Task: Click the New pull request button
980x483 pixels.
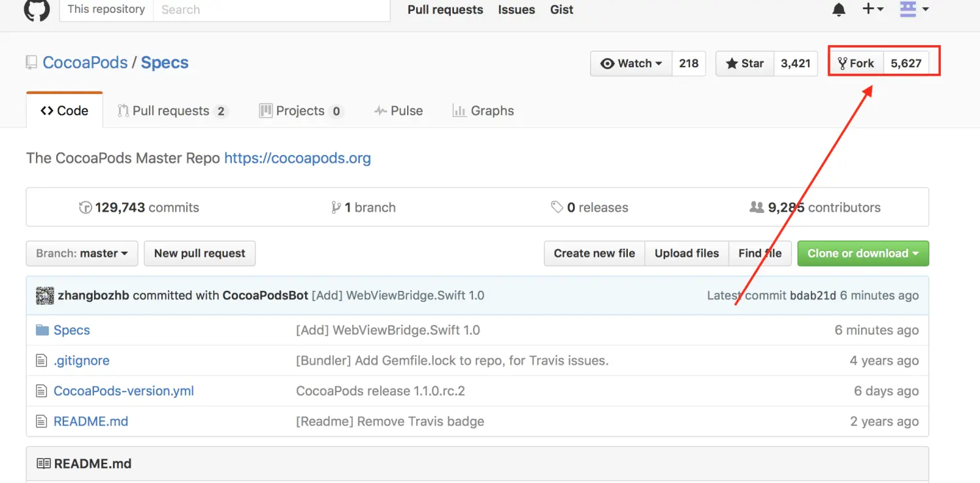Action: [x=200, y=254]
